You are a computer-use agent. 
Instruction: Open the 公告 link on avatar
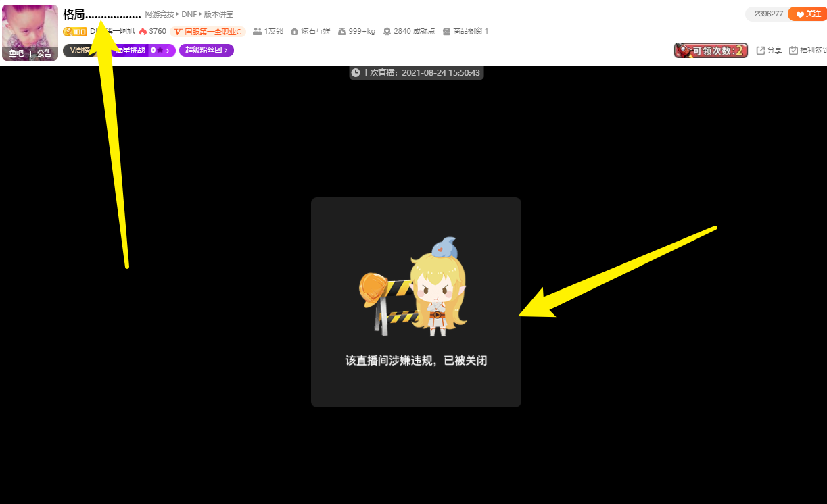click(x=44, y=53)
